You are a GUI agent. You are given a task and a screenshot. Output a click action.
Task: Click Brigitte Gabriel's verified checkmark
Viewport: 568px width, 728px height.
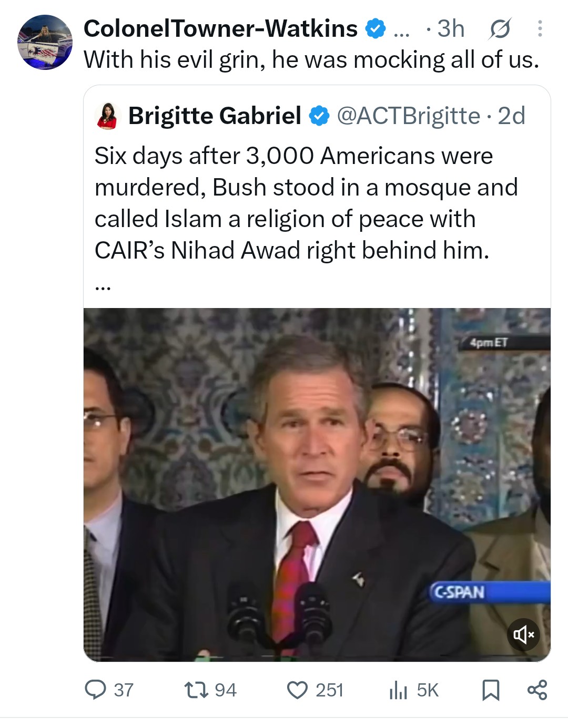tap(319, 116)
